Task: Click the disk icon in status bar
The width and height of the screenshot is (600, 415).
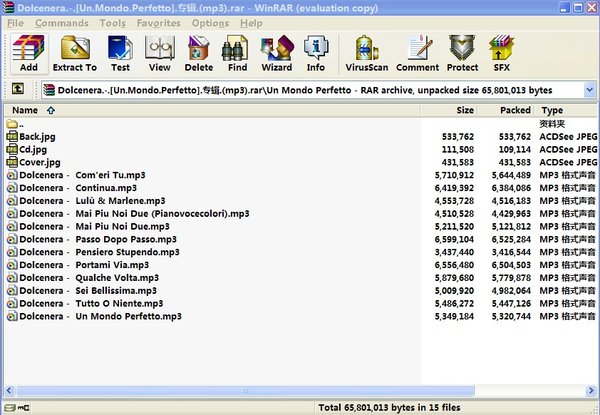Action: (x=10, y=408)
